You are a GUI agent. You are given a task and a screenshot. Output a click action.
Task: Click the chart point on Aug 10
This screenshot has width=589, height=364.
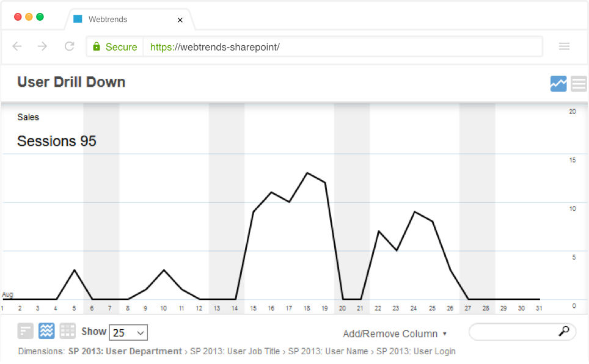click(164, 270)
